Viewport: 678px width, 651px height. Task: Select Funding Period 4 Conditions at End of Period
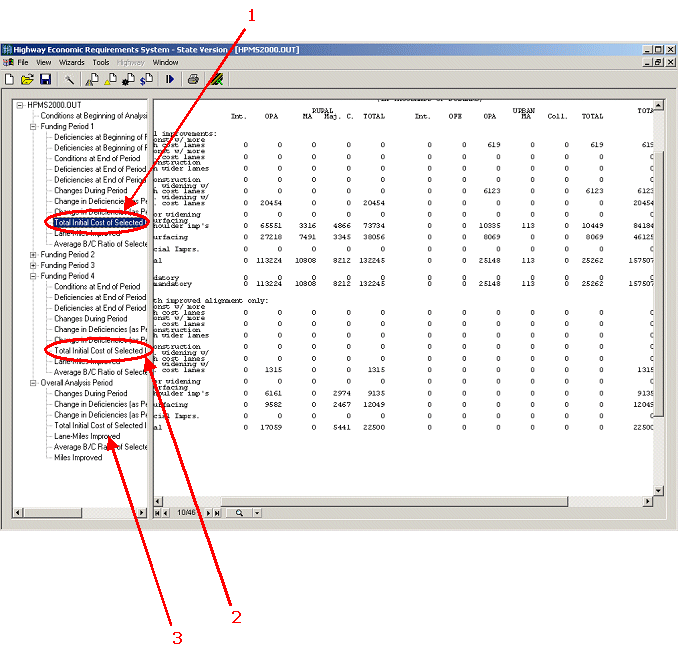(97, 287)
